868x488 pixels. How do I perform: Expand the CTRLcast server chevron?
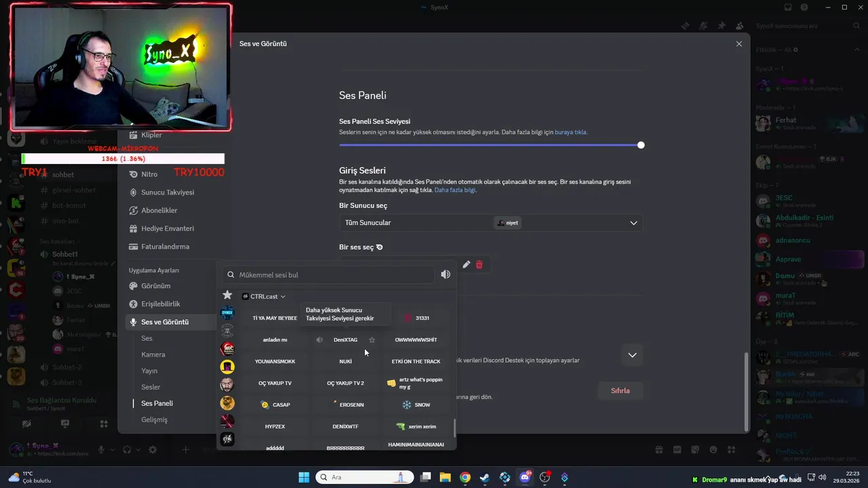(283, 297)
